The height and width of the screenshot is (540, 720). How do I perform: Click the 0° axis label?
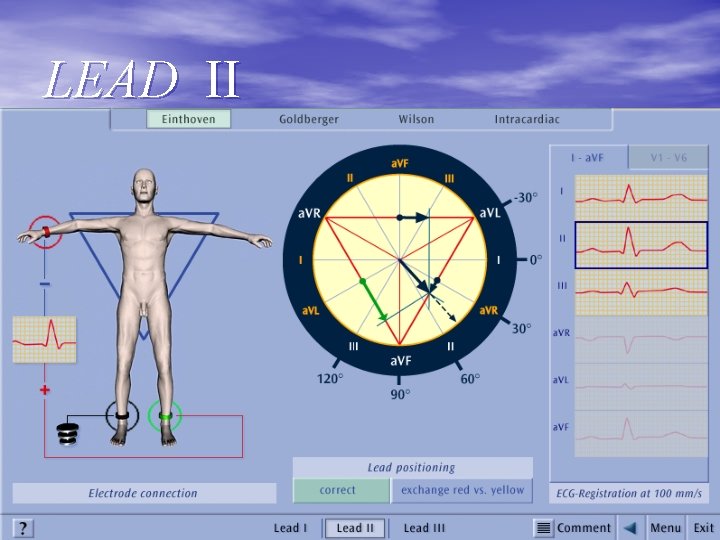tap(535, 260)
